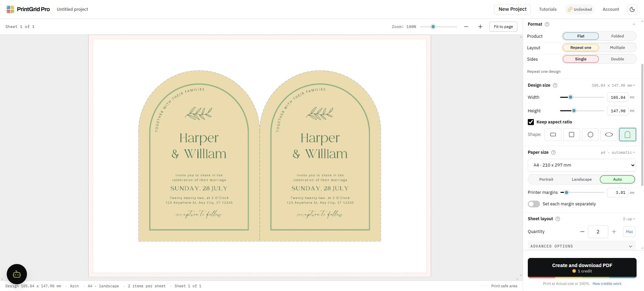Expand Advanced Options section

click(582, 246)
